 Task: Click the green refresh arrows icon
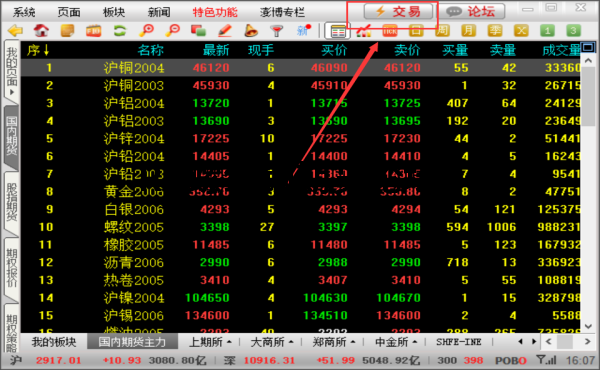pyautogui.click(x=120, y=30)
